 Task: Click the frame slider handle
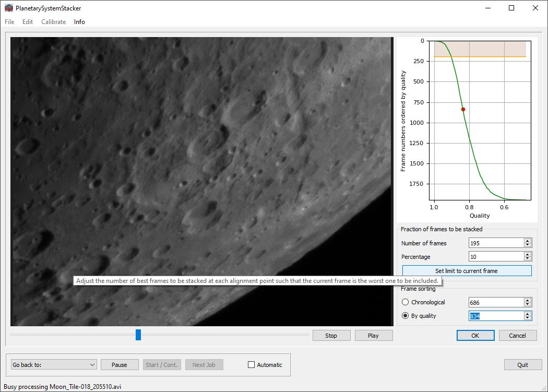point(138,335)
